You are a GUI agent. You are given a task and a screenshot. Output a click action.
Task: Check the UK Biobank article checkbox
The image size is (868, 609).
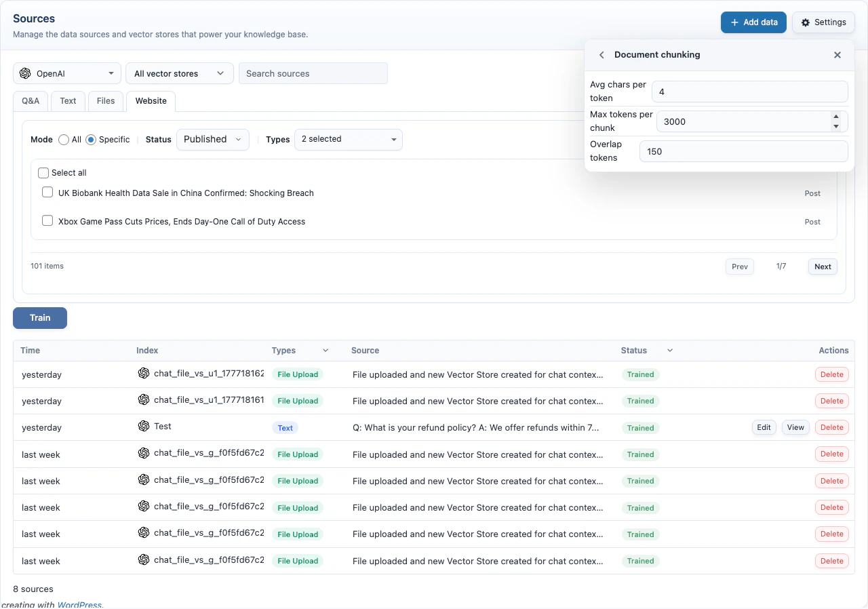click(47, 192)
